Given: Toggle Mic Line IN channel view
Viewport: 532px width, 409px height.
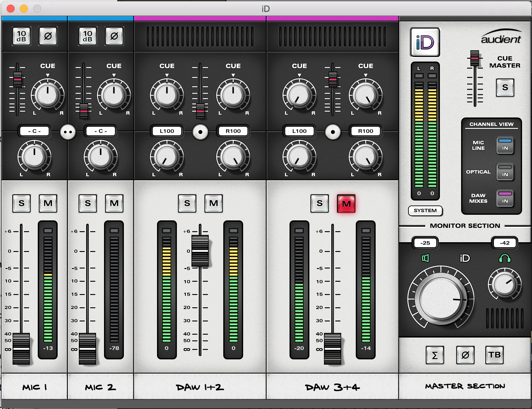Looking at the screenshot, I should point(505,145).
